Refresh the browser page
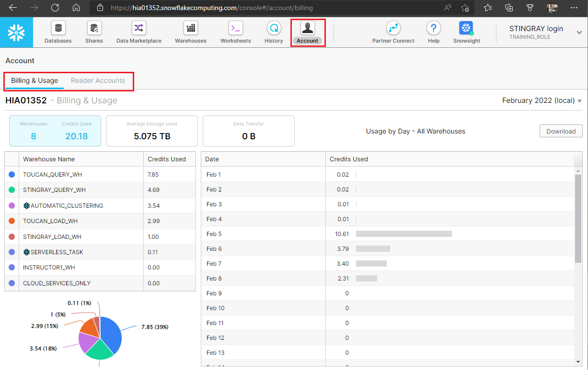This screenshot has height=370, width=588. (x=55, y=8)
